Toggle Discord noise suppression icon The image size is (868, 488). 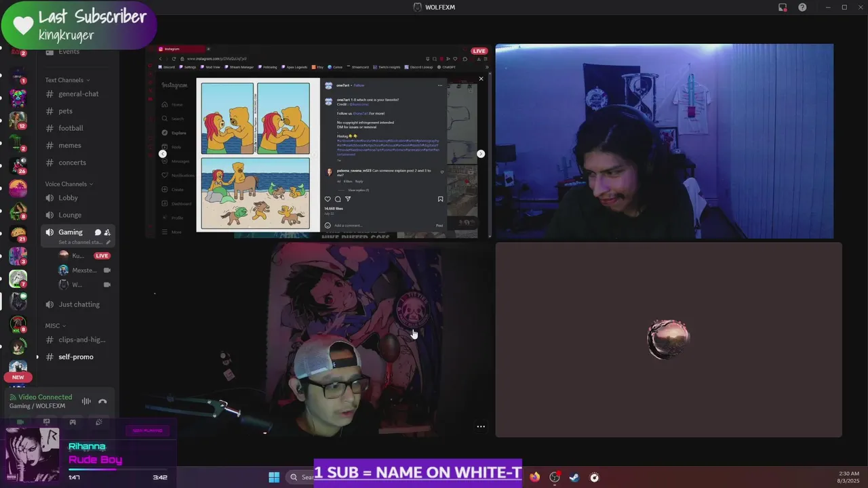[x=86, y=401]
